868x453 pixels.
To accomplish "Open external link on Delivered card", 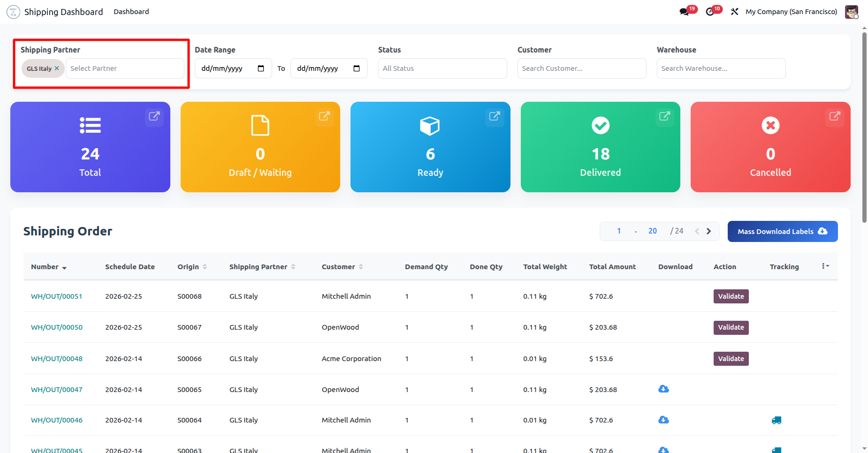I will [664, 116].
